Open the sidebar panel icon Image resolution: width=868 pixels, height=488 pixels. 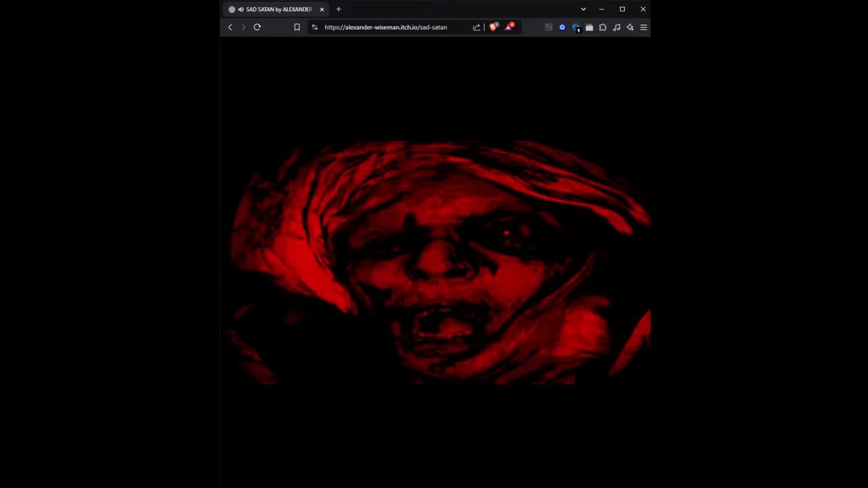pos(549,27)
